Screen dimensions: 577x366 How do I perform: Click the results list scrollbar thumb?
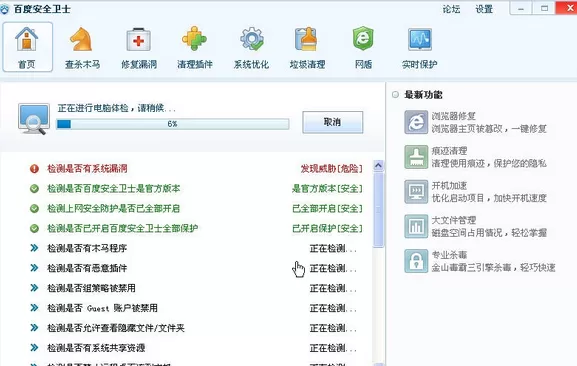378,209
